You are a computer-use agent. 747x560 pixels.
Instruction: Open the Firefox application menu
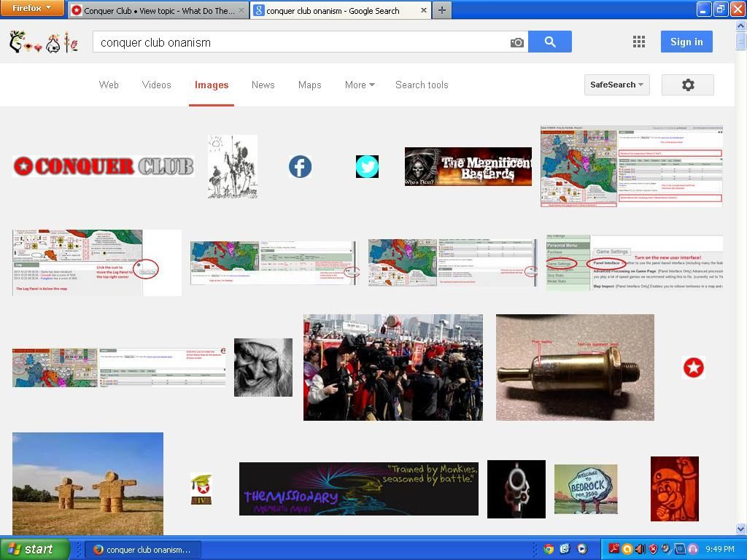[x=33, y=8]
